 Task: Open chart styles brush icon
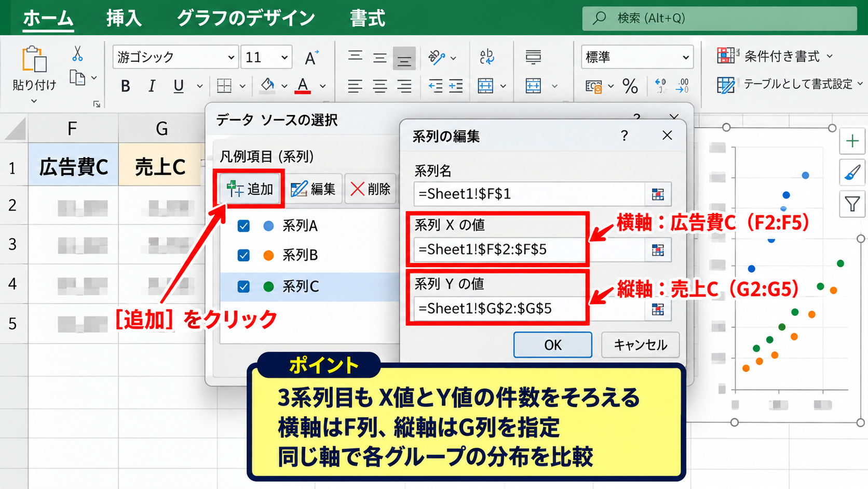pyautogui.click(x=852, y=173)
